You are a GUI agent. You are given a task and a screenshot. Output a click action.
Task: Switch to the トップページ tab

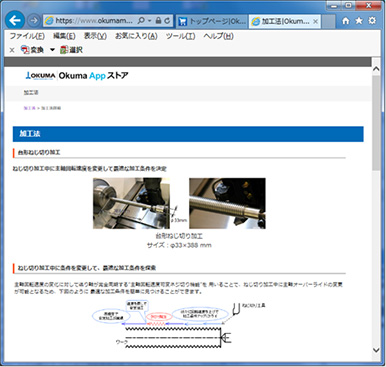pos(212,21)
